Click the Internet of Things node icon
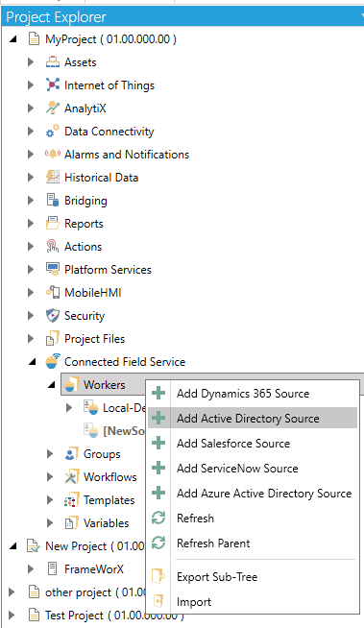Image resolution: width=364 pixels, height=628 pixels. pyautogui.click(x=53, y=85)
